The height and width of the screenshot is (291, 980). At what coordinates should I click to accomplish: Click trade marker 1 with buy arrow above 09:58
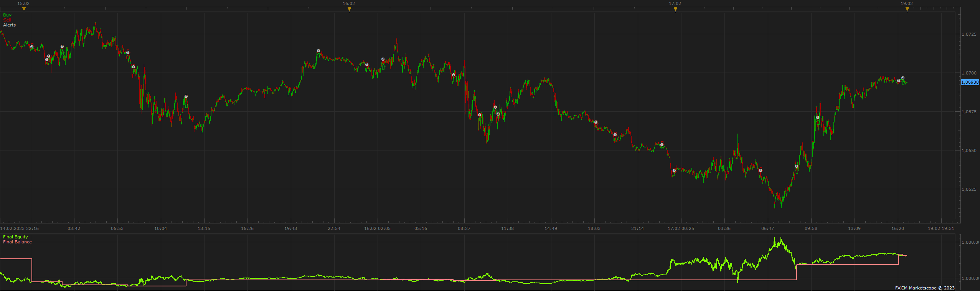(x=818, y=117)
